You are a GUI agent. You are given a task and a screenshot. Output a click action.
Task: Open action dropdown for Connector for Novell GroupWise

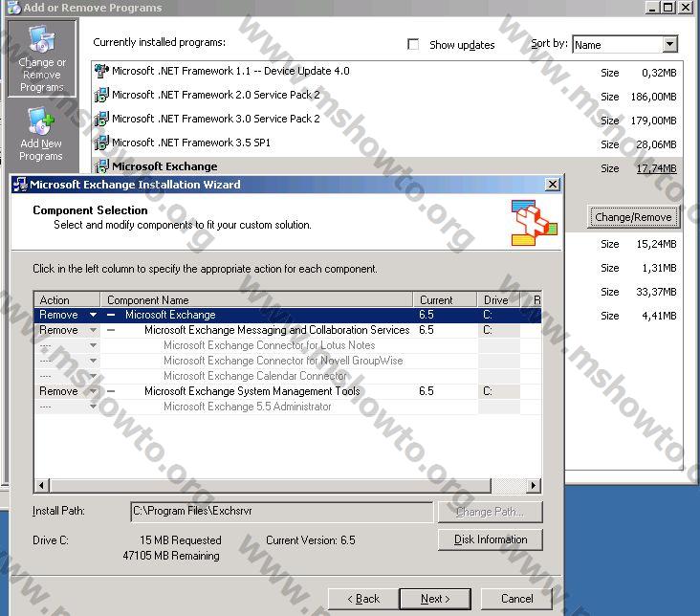coord(93,361)
